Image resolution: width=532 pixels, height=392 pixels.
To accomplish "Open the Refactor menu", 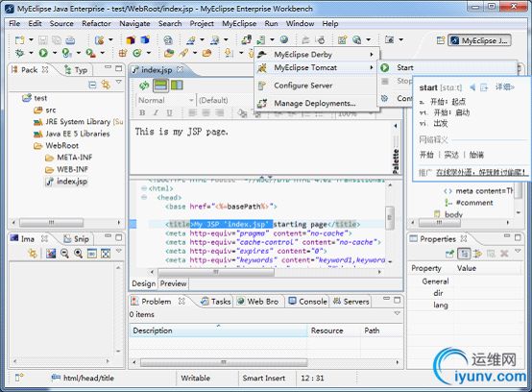I will pos(96,23).
